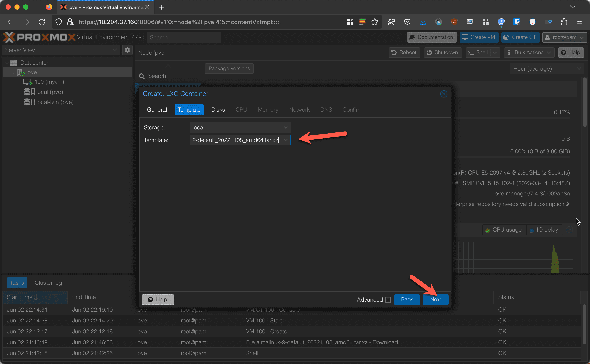Click the task log vertical scrollbar
This screenshot has width=590, height=364.
point(584,324)
